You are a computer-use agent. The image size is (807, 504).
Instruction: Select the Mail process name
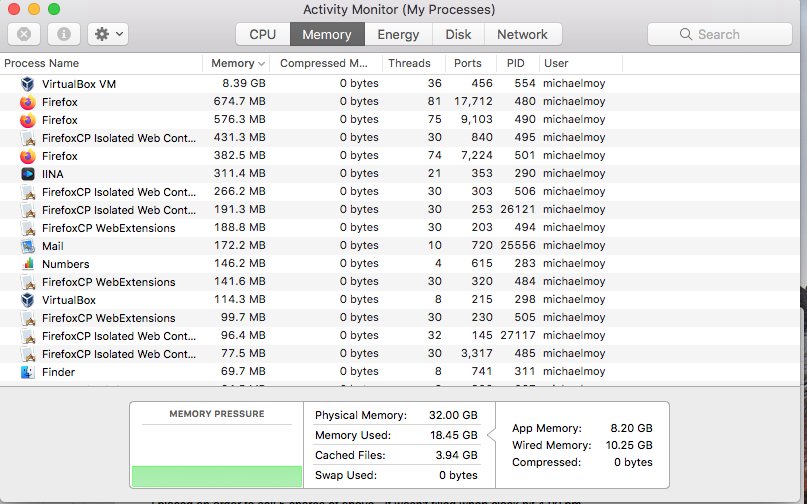pos(52,246)
